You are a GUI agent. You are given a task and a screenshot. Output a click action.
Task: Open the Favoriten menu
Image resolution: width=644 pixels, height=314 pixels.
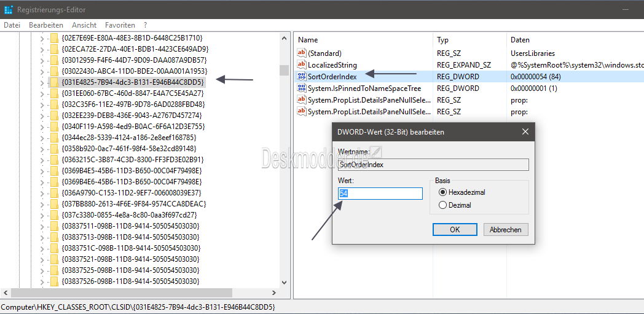coord(120,25)
